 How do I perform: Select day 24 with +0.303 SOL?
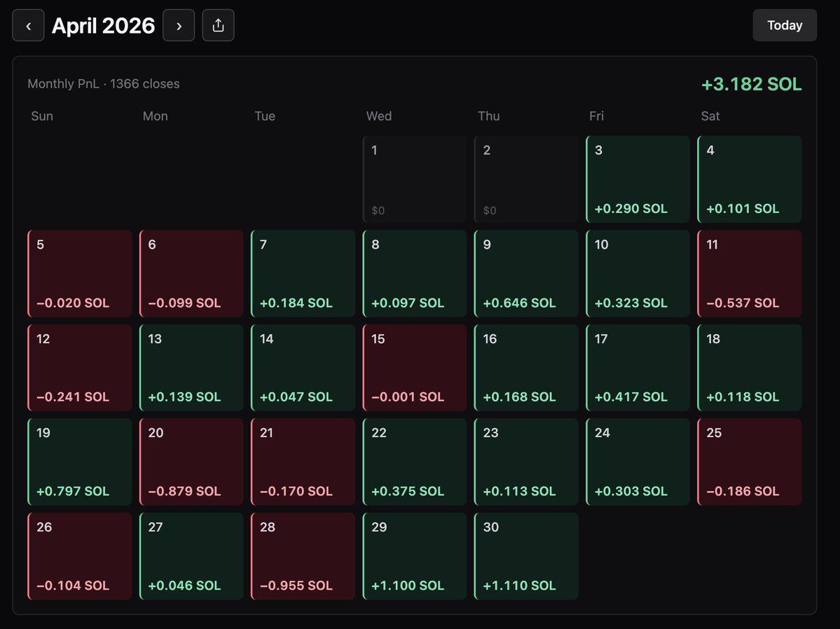638,462
